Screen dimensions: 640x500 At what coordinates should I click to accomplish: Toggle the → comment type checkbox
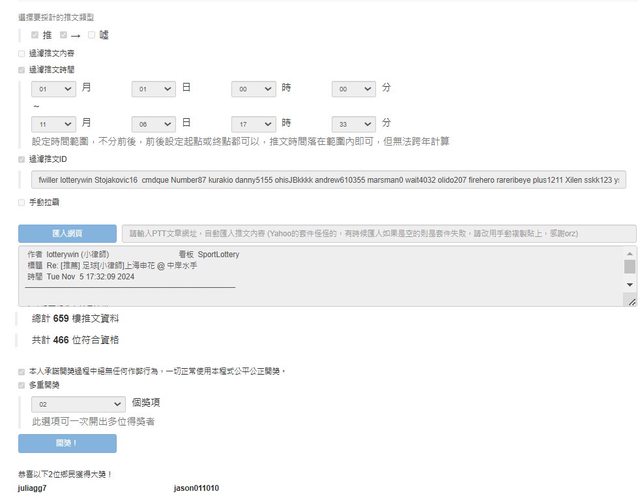point(65,35)
